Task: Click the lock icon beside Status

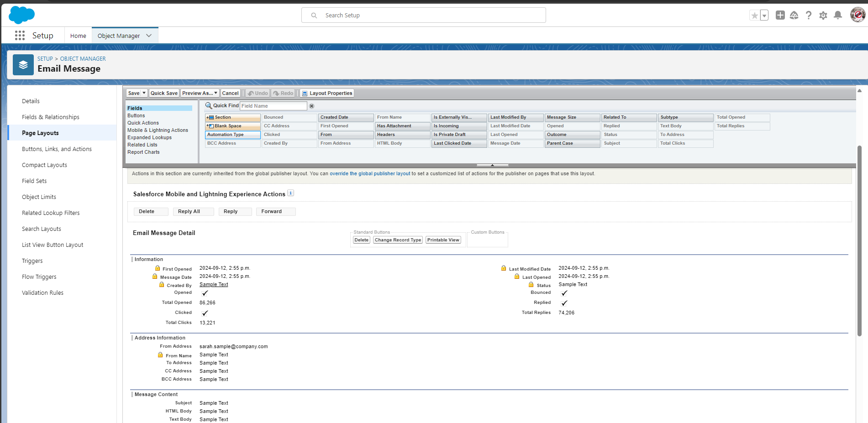Action: pos(531,285)
